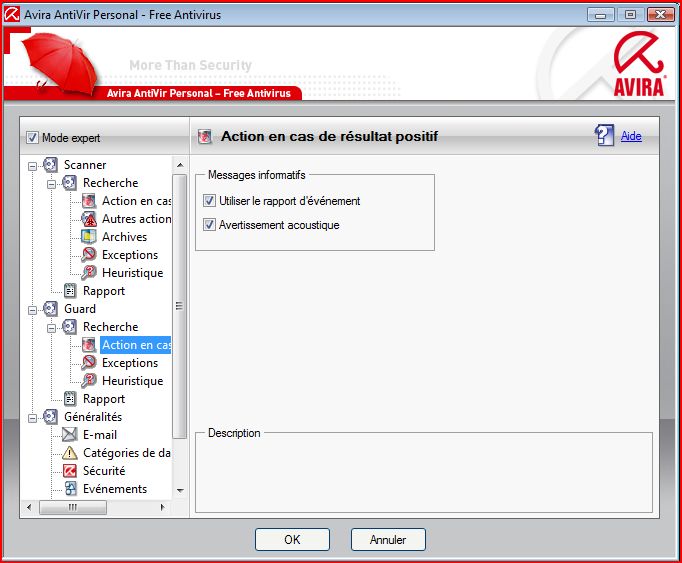Click tree vertical scrollbar down arrow

[180, 490]
